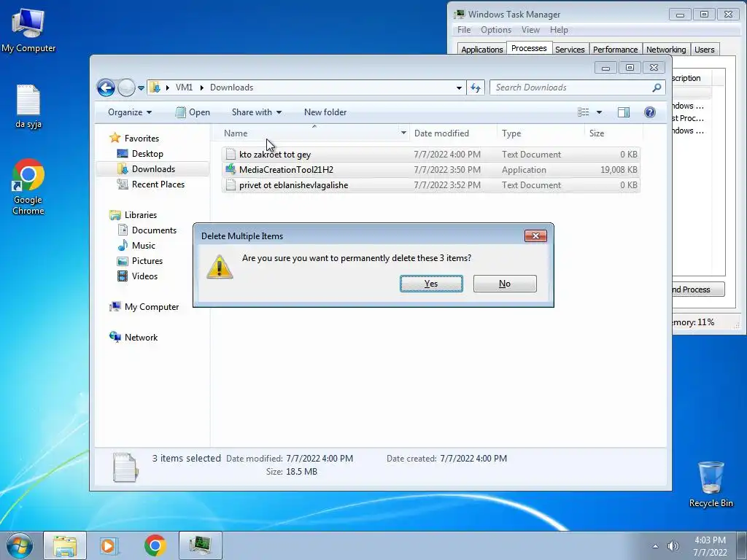Close the Delete Multiple Items dialog
Screen dimensions: 747x560
pos(535,236)
